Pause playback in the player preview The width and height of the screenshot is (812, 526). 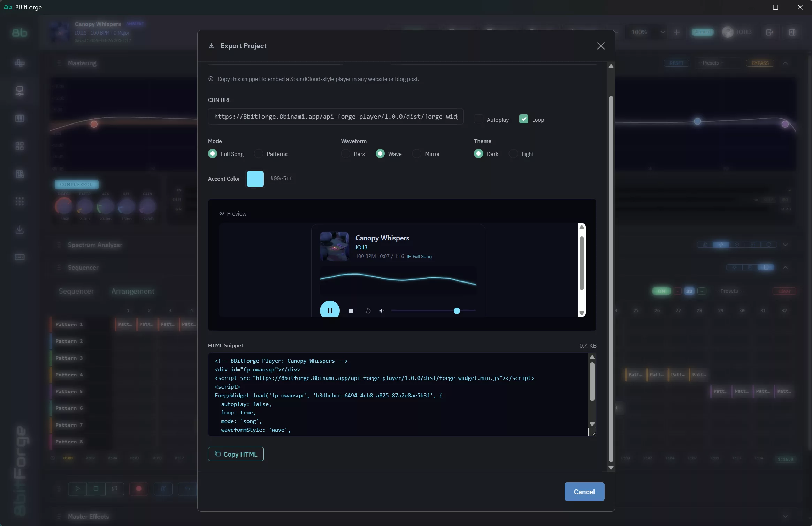tap(329, 310)
